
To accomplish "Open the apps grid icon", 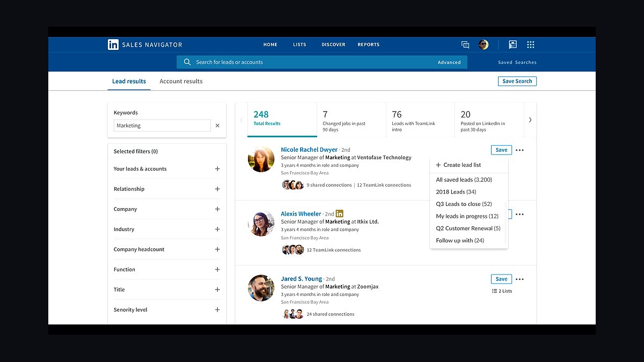I will [x=531, y=45].
